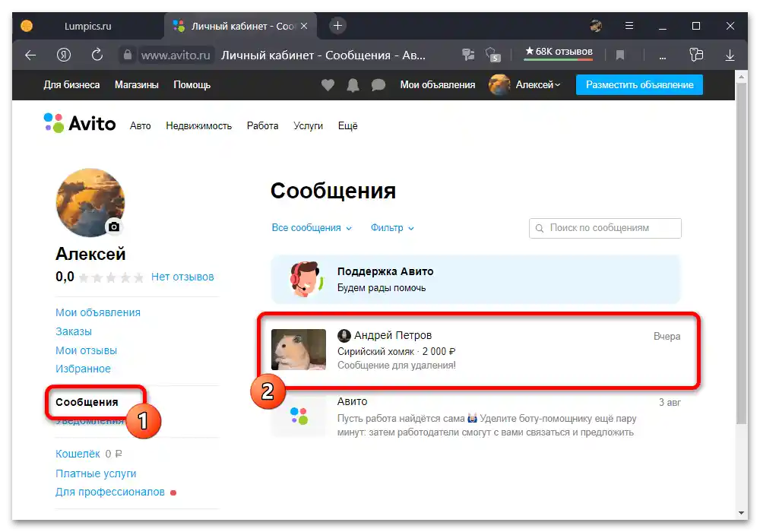Go to Мои объявления in the top bar

438,85
